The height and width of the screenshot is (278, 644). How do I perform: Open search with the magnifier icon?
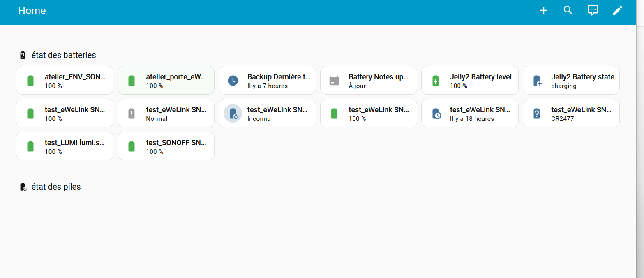pyautogui.click(x=568, y=11)
